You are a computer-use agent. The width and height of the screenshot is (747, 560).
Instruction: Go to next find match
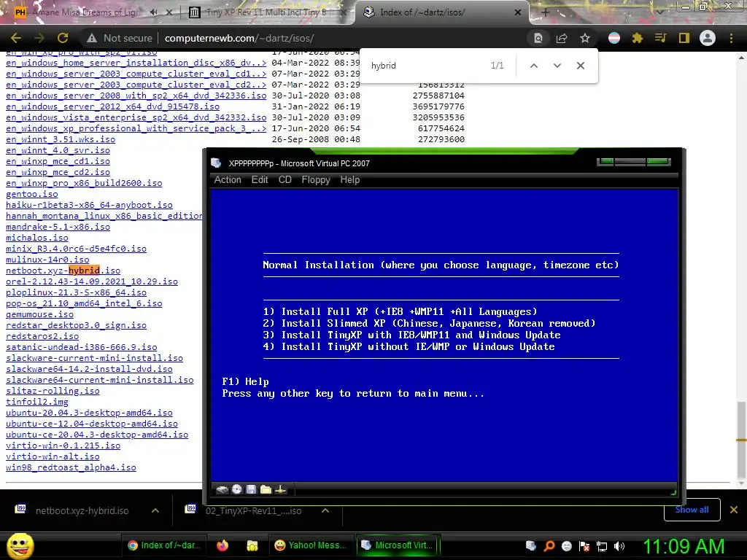click(557, 66)
